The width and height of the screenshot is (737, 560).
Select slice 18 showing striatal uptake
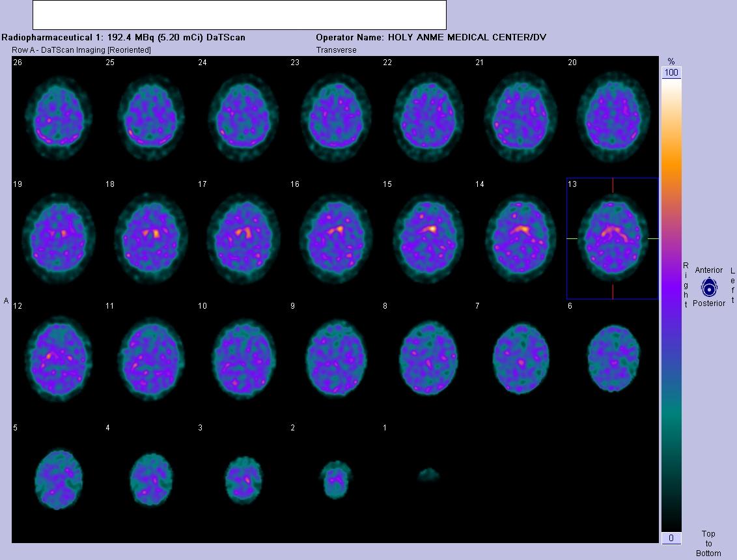pos(150,238)
